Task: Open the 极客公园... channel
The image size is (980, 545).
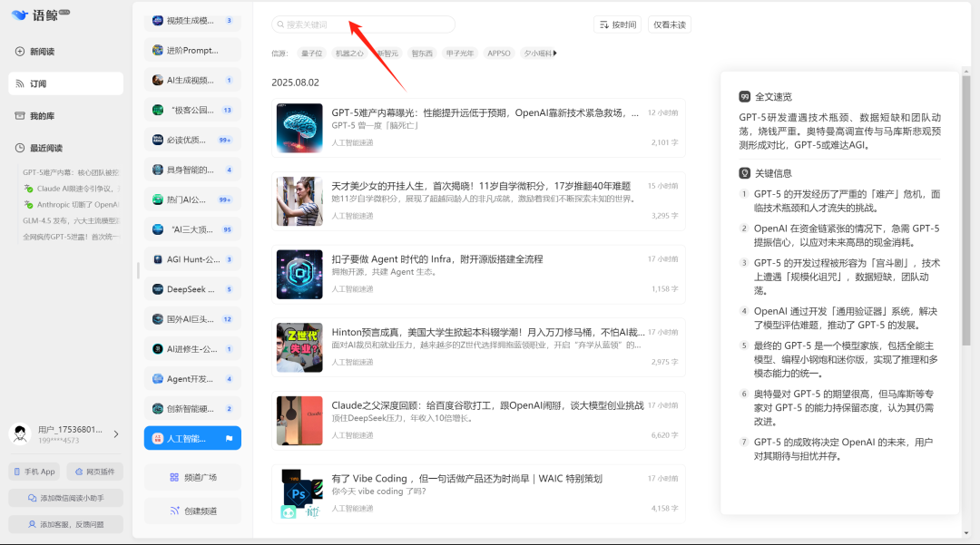Action: pyautogui.click(x=192, y=110)
